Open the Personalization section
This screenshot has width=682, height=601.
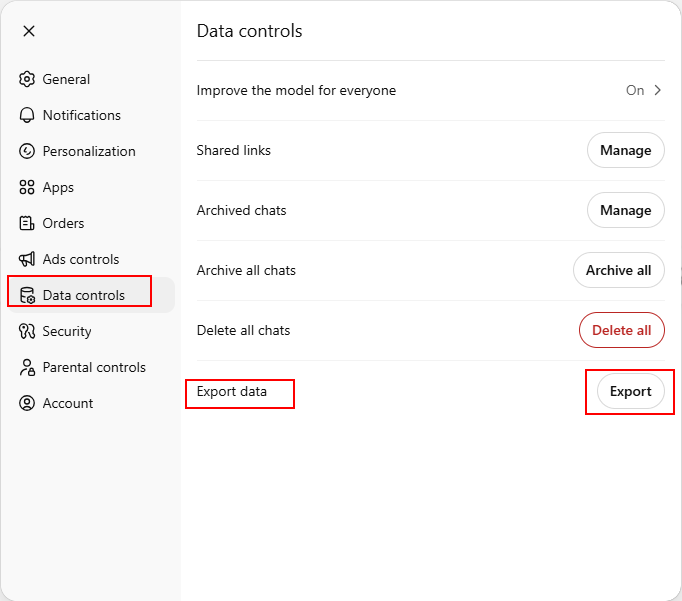tap(90, 151)
